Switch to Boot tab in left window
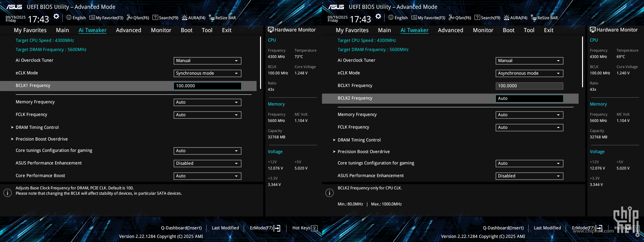 pyautogui.click(x=186, y=30)
